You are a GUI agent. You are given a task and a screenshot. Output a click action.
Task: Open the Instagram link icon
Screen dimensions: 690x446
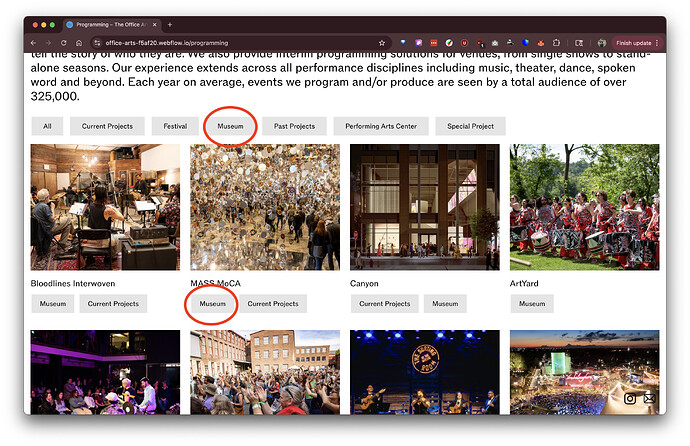click(630, 398)
